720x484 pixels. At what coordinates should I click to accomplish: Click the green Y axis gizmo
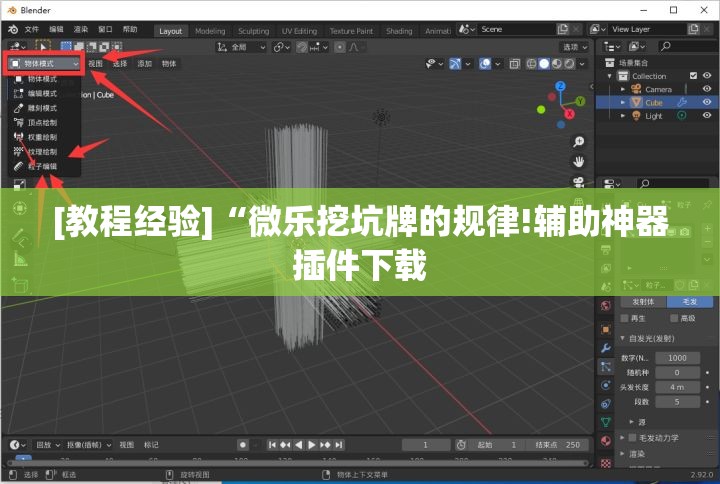click(x=580, y=101)
